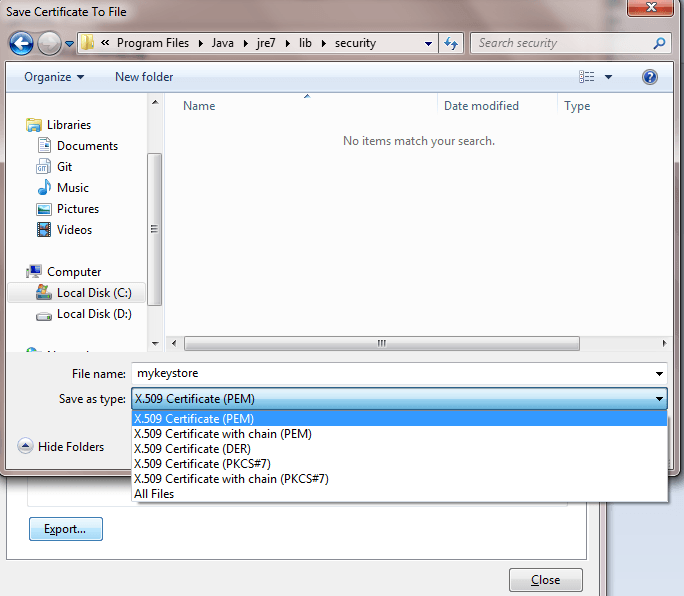Click the Git library icon

(x=44, y=167)
